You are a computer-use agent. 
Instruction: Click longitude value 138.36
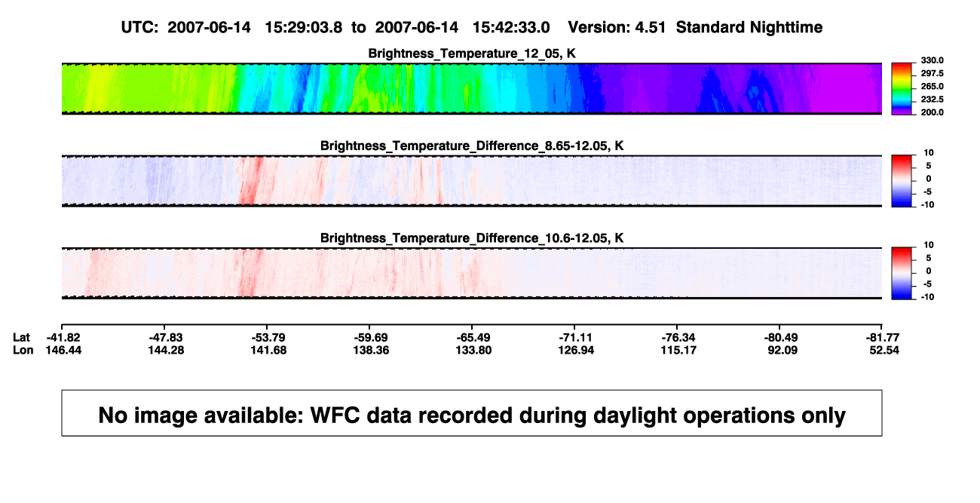tap(369, 350)
